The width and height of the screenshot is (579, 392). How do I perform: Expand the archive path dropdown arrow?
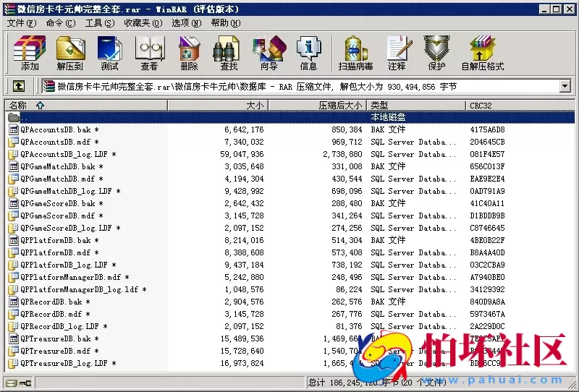click(x=565, y=86)
